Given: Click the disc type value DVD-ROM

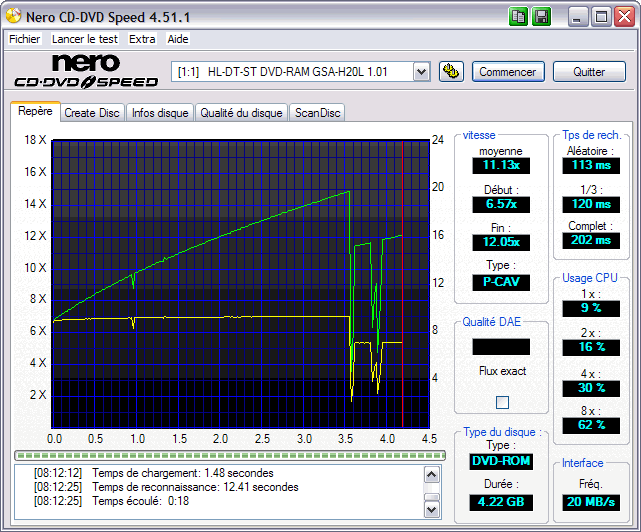Looking at the screenshot, I should [501, 461].
